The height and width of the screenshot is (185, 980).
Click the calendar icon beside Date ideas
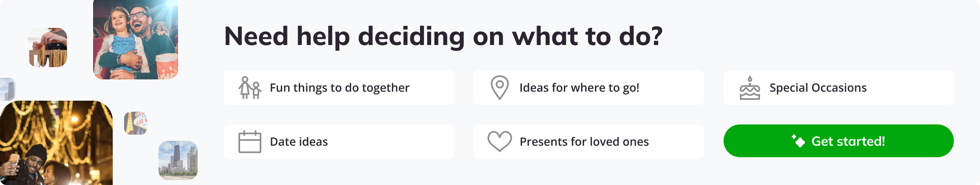[249, 142]
